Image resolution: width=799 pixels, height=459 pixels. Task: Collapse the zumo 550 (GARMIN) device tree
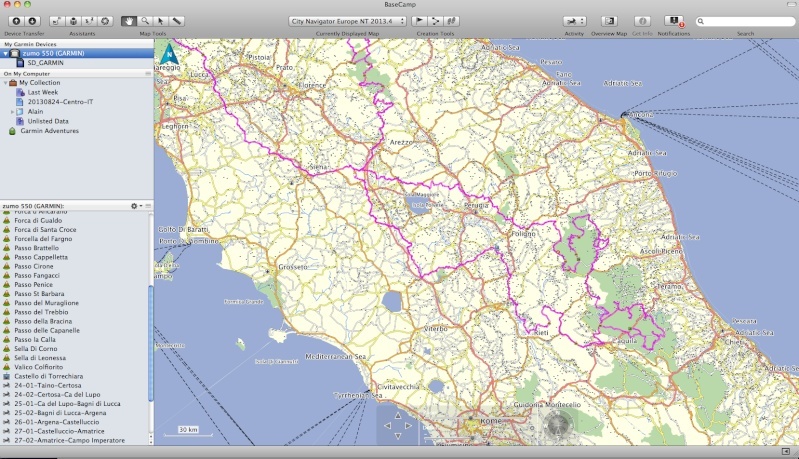6,53
